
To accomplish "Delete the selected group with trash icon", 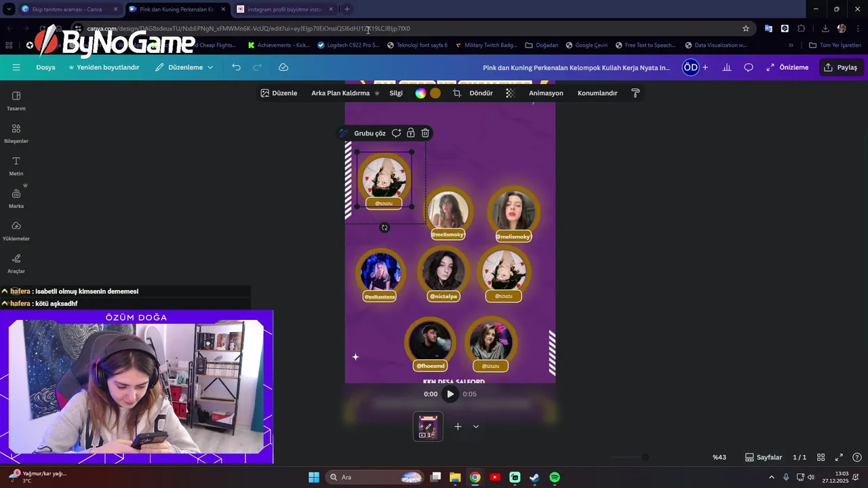I will [x=425, y=133].
